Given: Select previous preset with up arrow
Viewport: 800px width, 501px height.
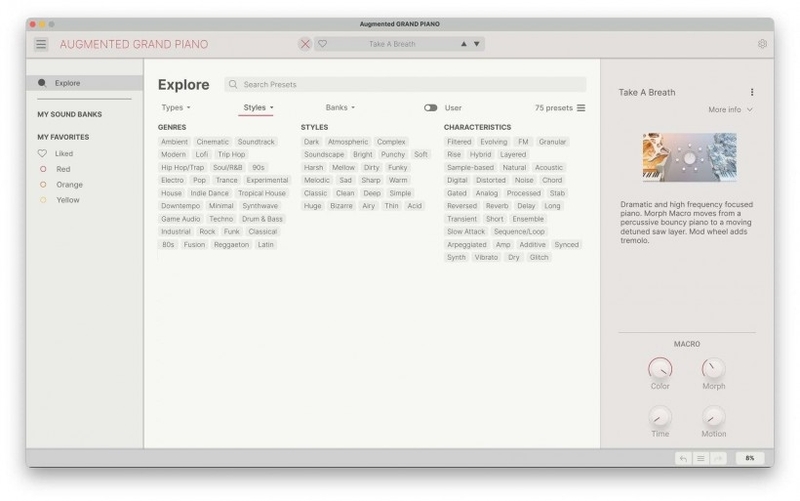Looking at the screenshot, I should coord(464,44).
